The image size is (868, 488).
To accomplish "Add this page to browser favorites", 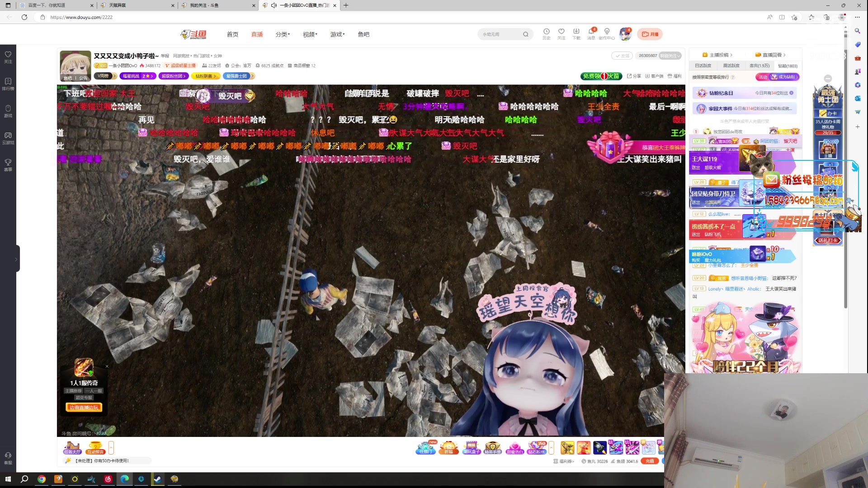I will (x=794, y=17).
